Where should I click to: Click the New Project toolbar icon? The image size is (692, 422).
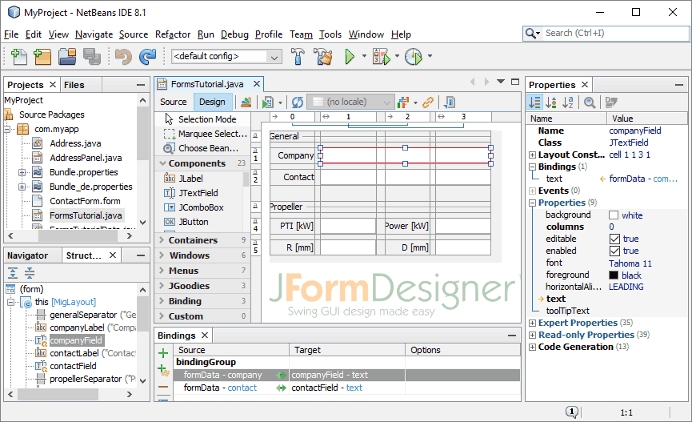coord(40,57)
